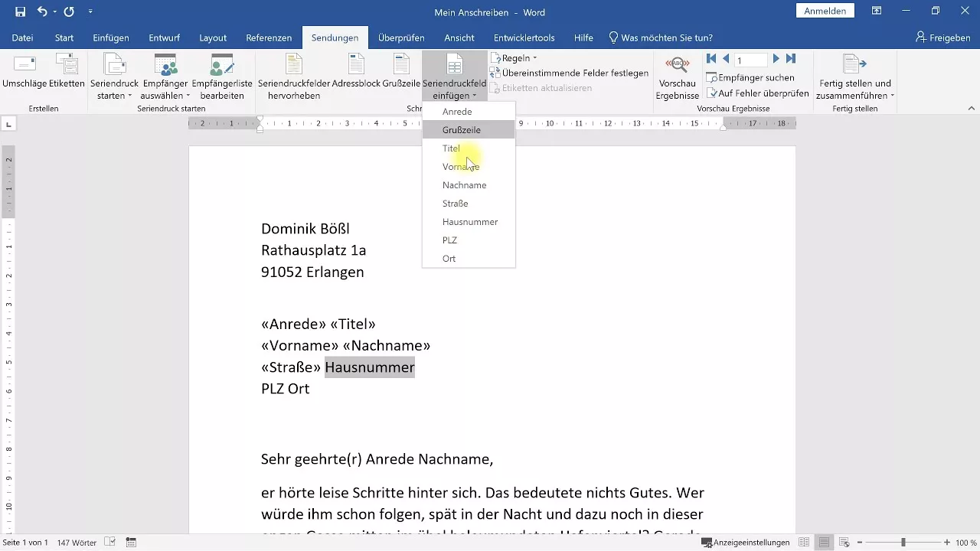The width and height of the screenshot is (980, 551).
Task: Click the Freigeben button
Action: (x=942, y=37)
